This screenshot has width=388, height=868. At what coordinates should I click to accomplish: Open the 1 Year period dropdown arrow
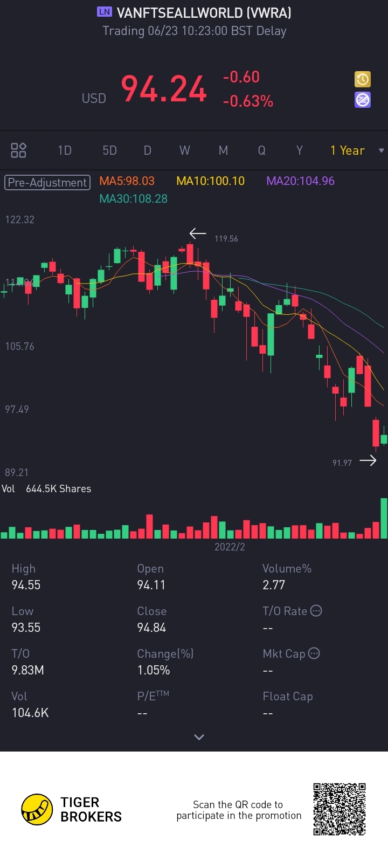tap(382, 150)
